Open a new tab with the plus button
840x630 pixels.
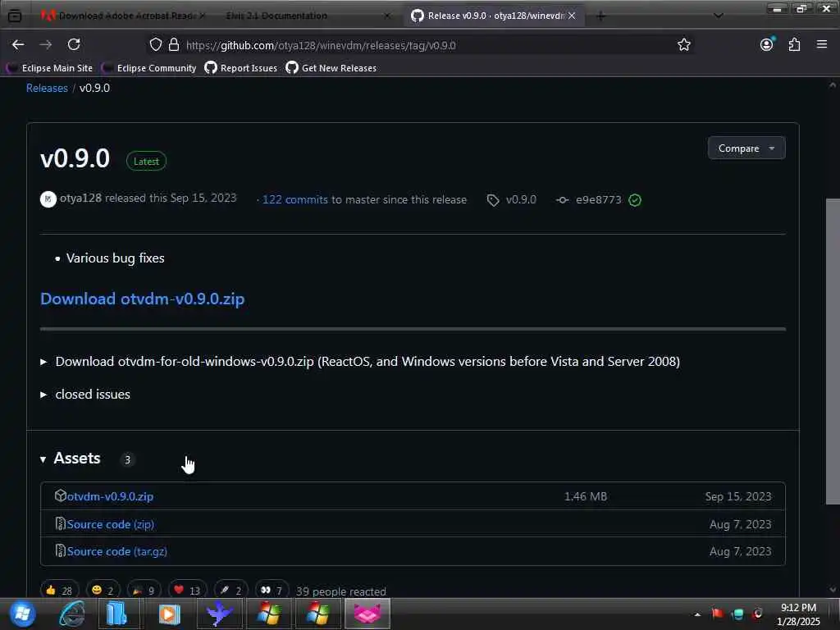pos(601,16)
